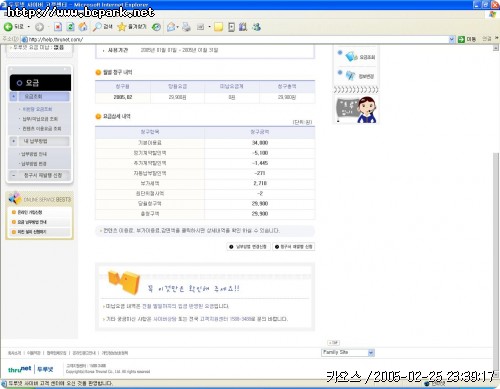Select the 내 납부방법 sidebar menu item
The image size is (500, 389).
43,141
